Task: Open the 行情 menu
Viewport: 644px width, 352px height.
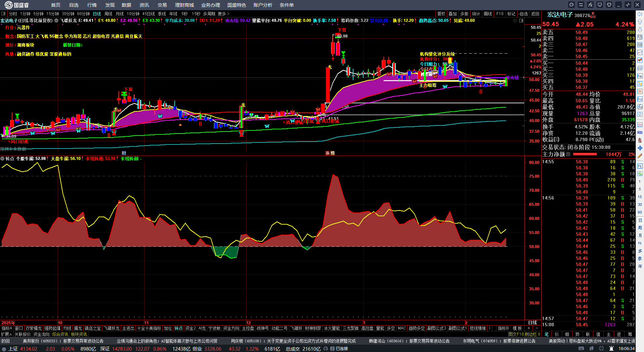Action: click(x=92, y=5)
